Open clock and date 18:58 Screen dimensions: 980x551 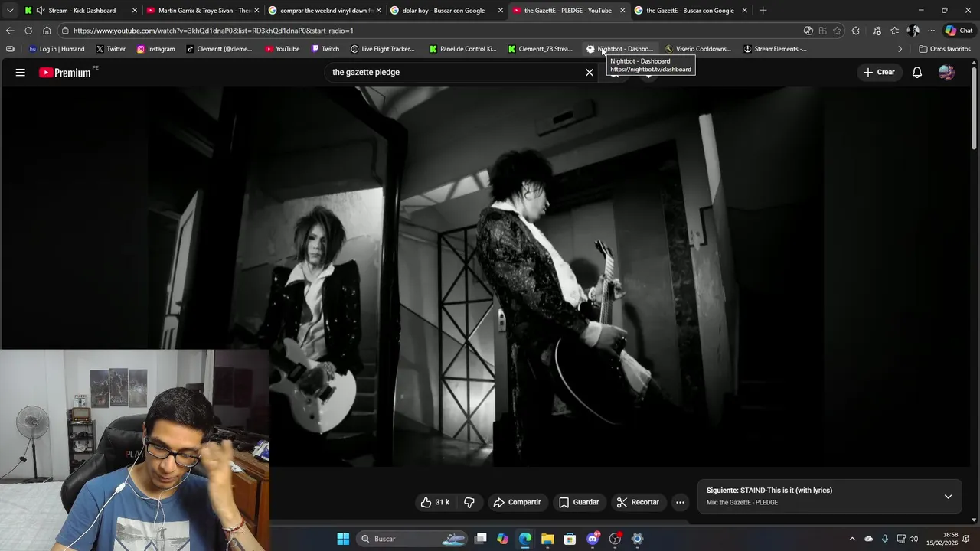[x=942, y=539]
